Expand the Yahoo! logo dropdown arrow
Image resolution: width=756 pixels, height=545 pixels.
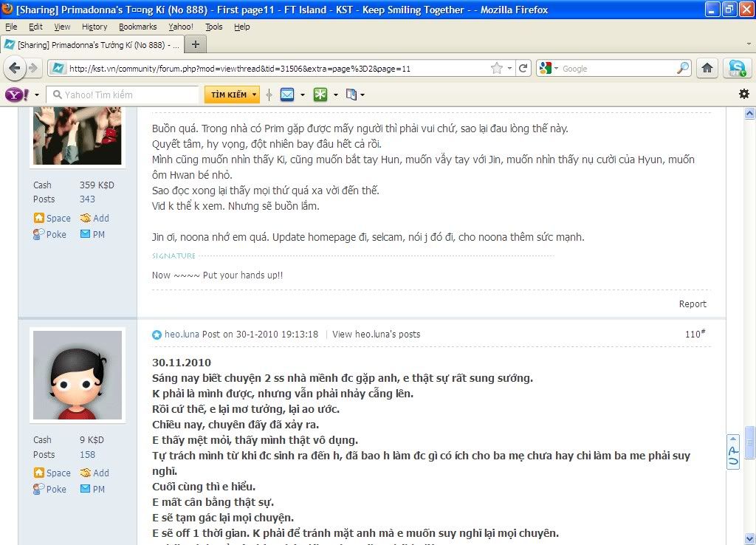pyautogui.click(x=37, y=95)
